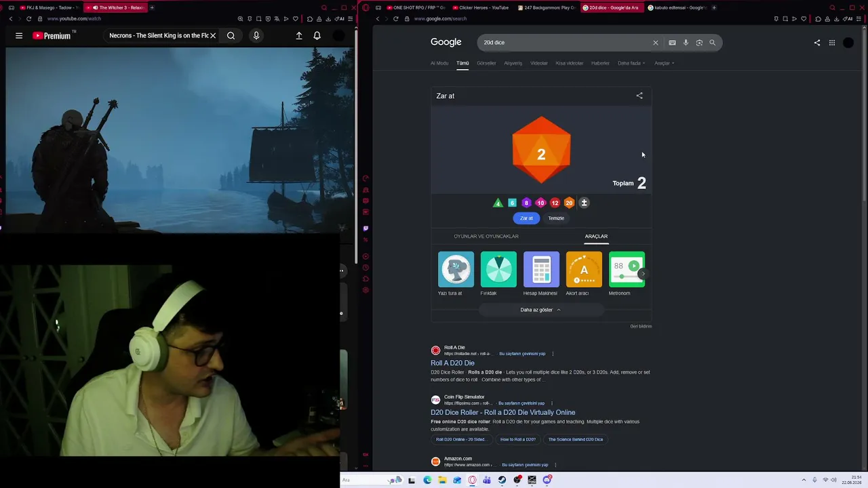Switch to the Videolar search tab
The width and height of the screenshot is (868, 488).
tap(539, 63)
